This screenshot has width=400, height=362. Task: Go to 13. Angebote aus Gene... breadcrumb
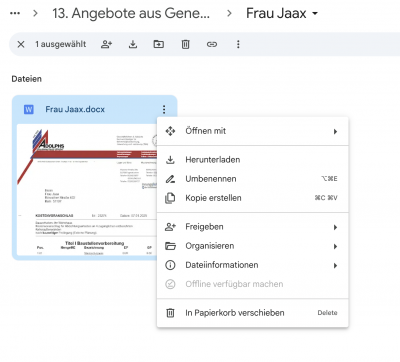tap(131, 13)
